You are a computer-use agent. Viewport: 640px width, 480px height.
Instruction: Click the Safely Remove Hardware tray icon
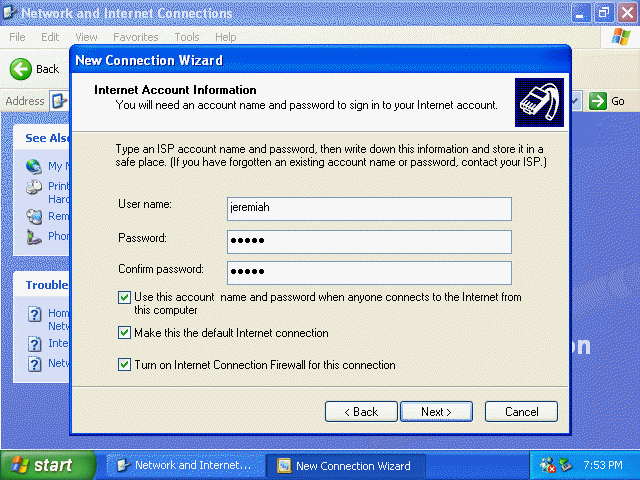(x=566, y=465)
